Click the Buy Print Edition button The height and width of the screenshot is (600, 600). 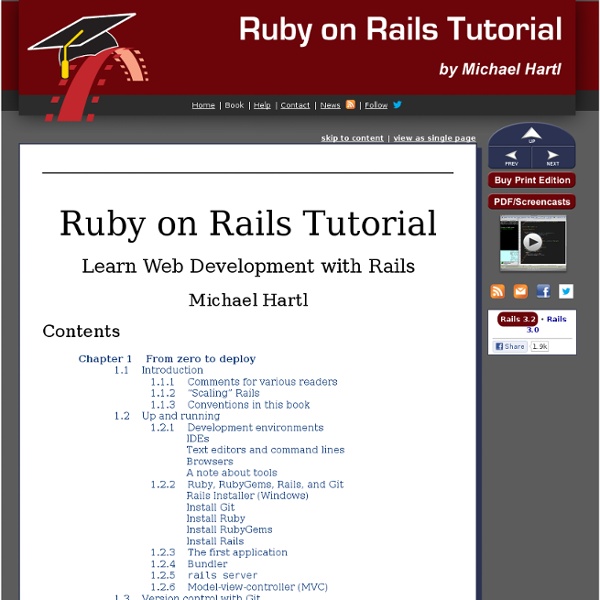[532, 180]
